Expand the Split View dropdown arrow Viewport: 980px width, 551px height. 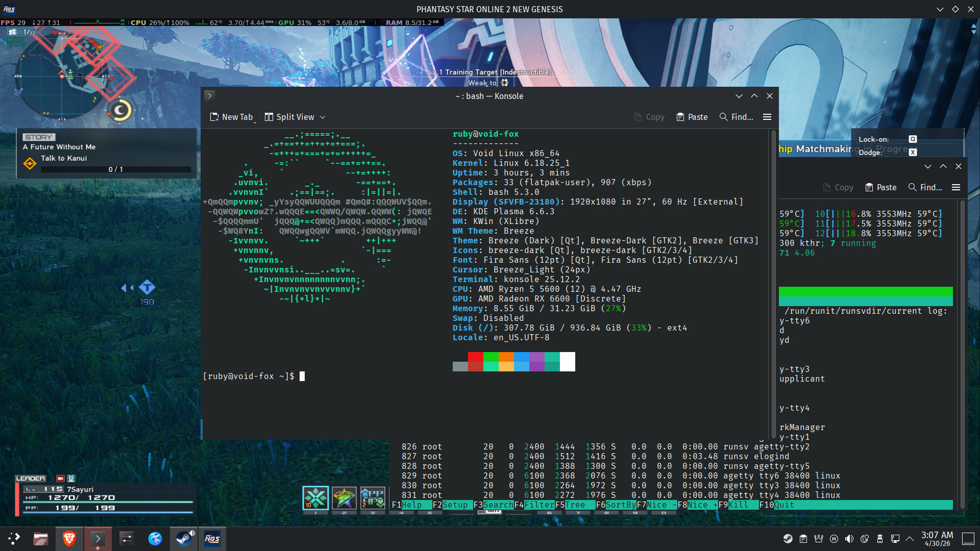(x=323, y=117)
